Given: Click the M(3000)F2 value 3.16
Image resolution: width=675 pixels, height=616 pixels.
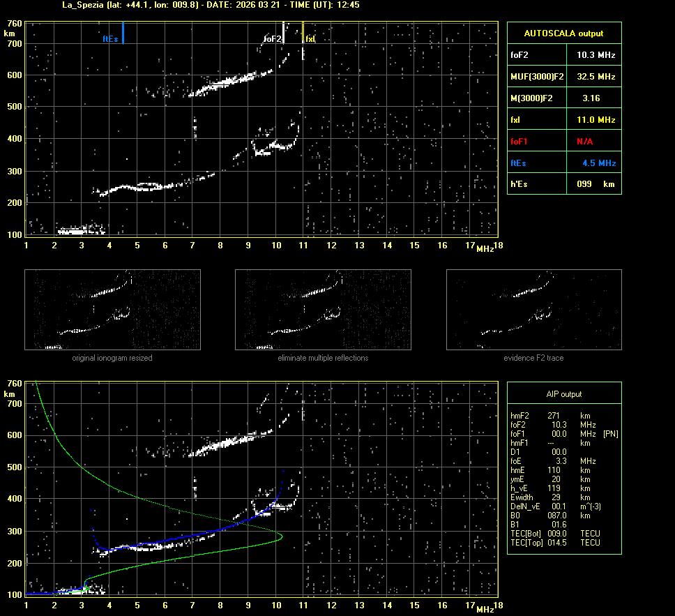Looking at the screenshot, I should coord(591,98).
